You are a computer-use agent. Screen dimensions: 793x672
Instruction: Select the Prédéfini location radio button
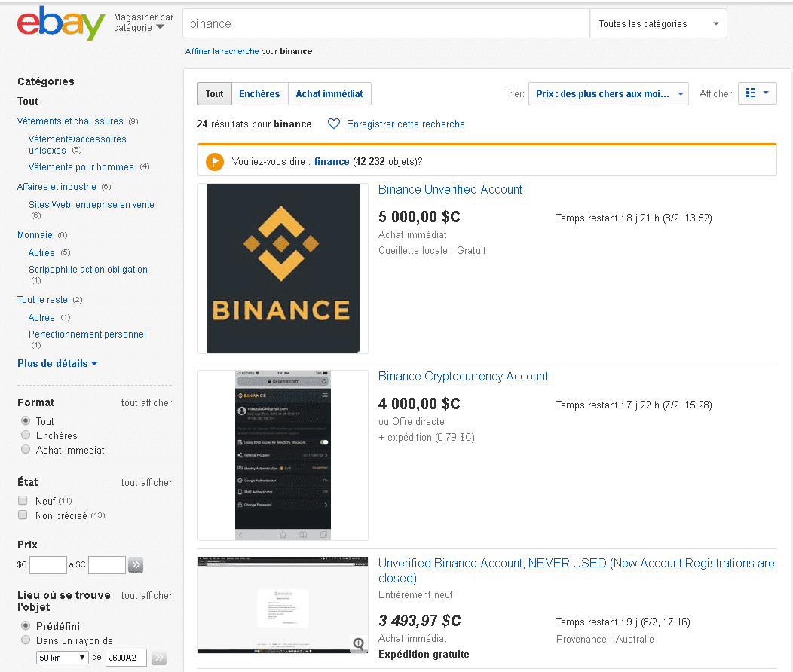click(x=26, y=625)
